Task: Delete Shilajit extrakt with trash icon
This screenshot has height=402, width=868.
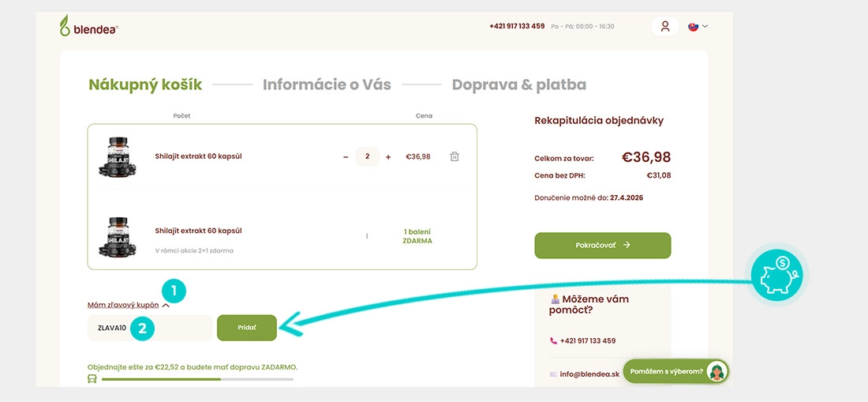Action: tap(455, 156)
